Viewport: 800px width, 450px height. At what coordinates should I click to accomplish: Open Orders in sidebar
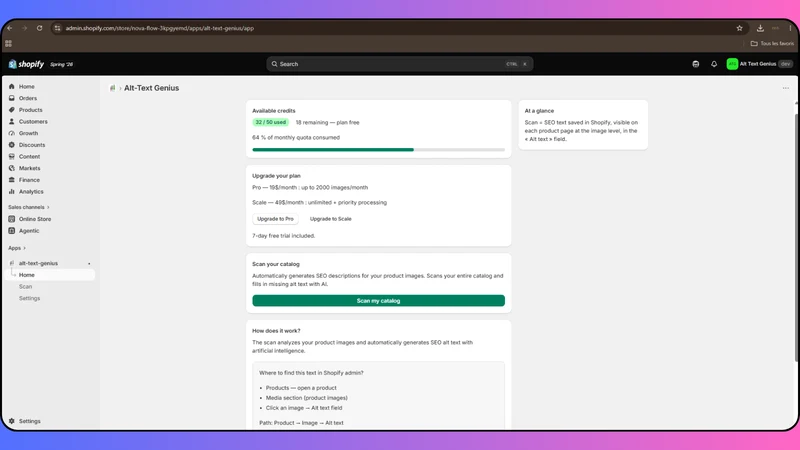tap(28, 98)
